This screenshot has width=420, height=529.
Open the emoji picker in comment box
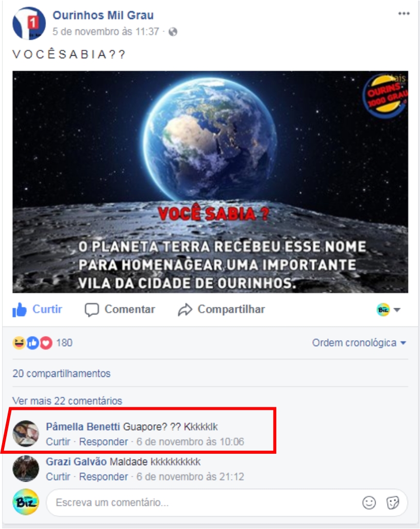tap(369, 503)
